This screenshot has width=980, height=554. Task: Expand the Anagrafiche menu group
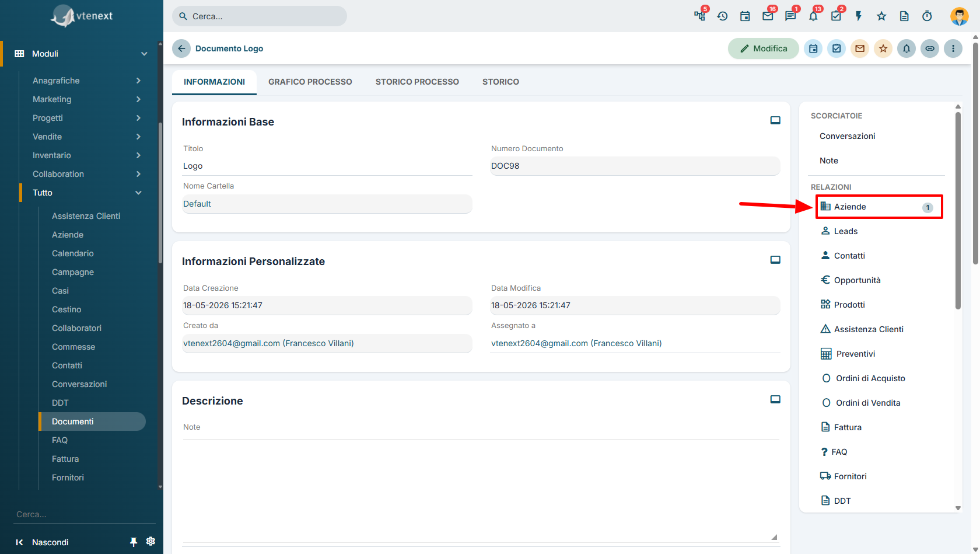[87, 81]
